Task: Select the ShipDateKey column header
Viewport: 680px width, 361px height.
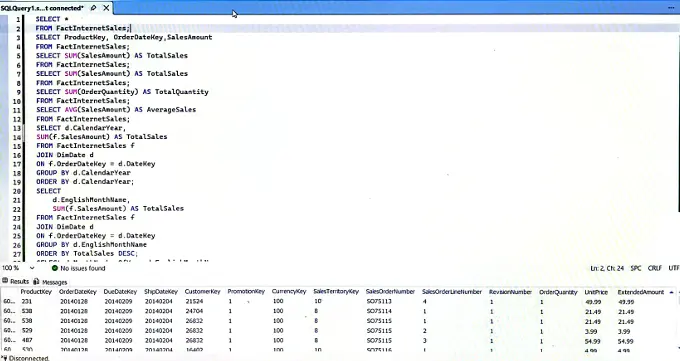Action: [x=161, y=292]
